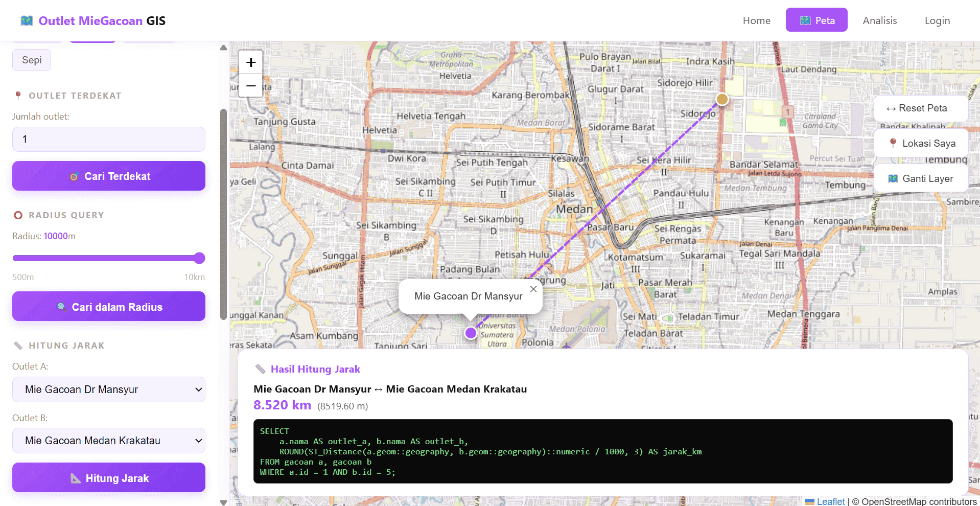Viewport: 980px width, 506px height.
Task: Click the (8519.60 m) distance text
Action: pos(342,406)
